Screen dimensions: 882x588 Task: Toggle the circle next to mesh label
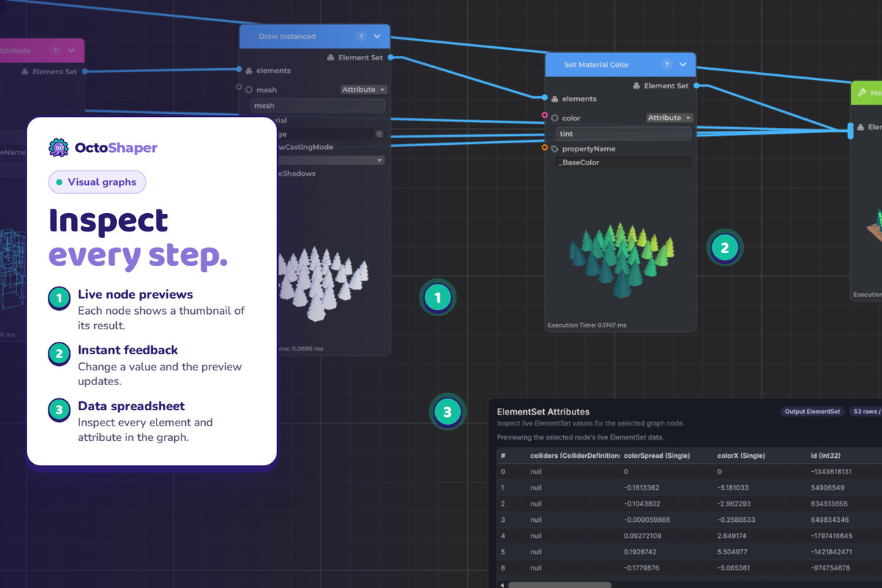(x=249, y=90)
